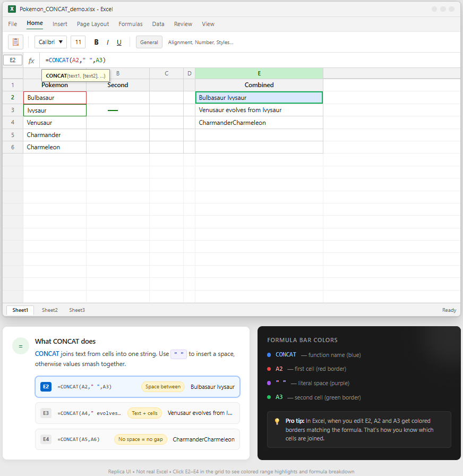Click the purple quoted-space code chip
This screenshot has height=476, width=463.
pyautogui.click(x=179, y=354)
